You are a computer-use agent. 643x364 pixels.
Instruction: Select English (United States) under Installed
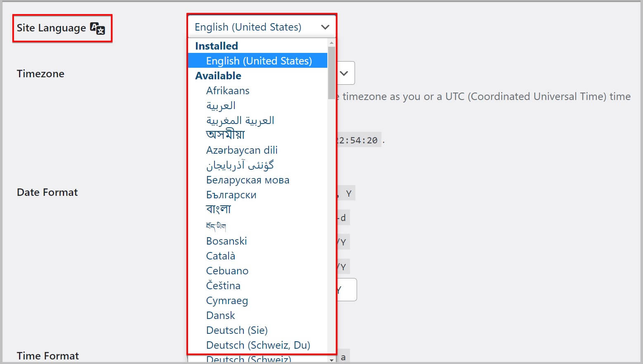[x=259, y=60]
